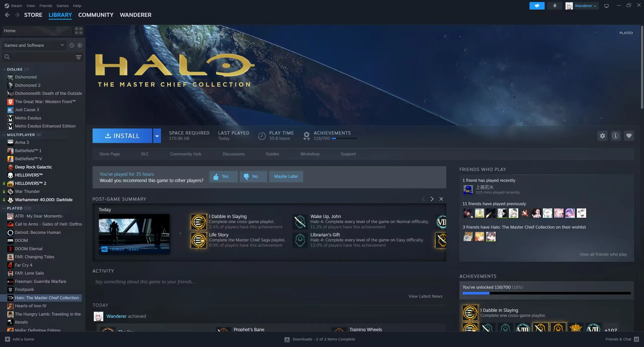Toggle ready-to-play filter icon
Screen dimensions: 644x347
pyautogui.click(x=80, y=45)
